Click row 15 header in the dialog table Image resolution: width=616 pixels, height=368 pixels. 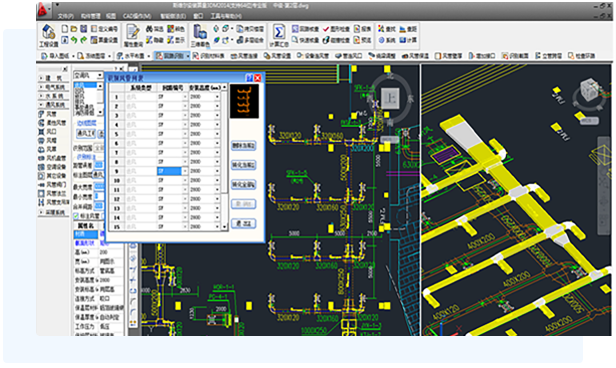(117, 227)
